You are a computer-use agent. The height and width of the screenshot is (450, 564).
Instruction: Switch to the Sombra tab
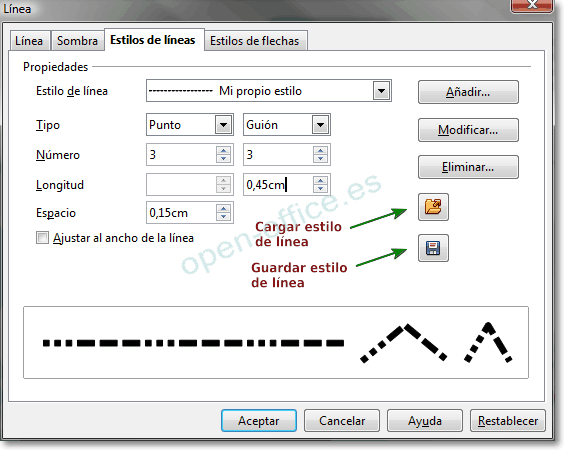click(77, 41)
